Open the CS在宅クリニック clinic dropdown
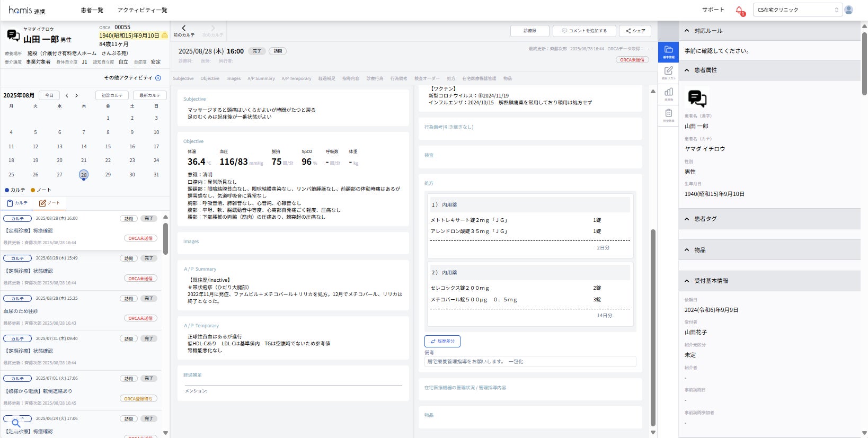Screen dimensions: 868x438 pos(797,10)
